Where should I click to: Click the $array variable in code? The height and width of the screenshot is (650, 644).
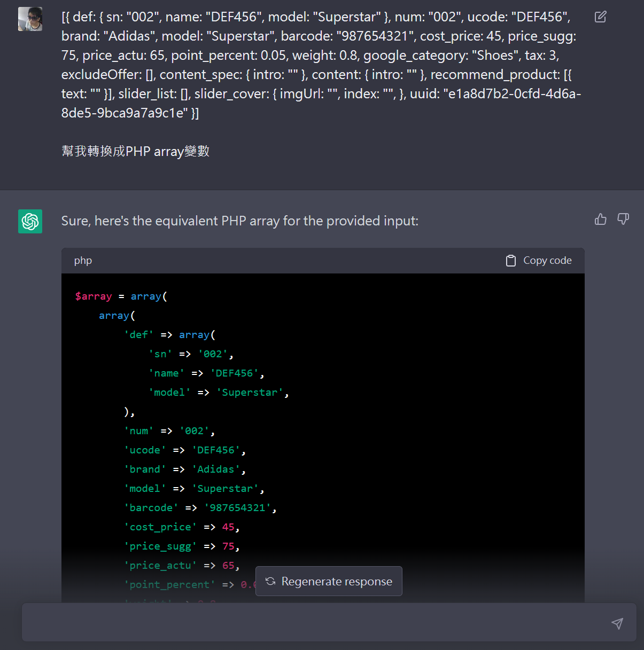point(94,296)
